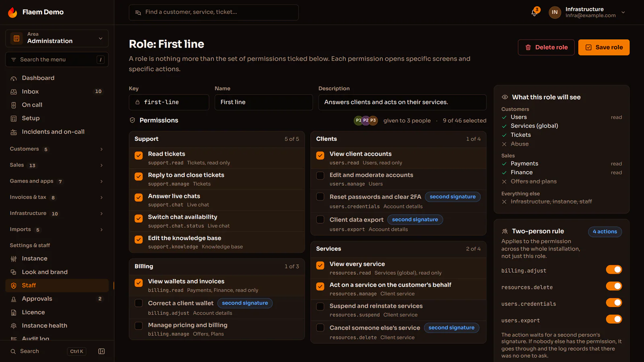Click the On call icon
644x362 pixels.
click(x=14, y=105)
